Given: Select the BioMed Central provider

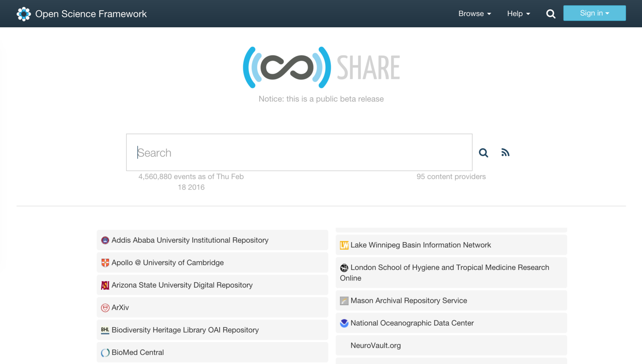Looking at the screenshot, I should click(212, 352).
